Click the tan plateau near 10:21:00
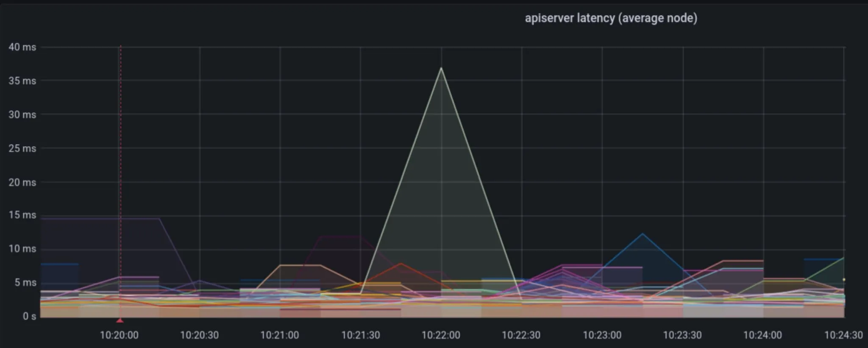The image size is (868, 348). pos(300,265)
